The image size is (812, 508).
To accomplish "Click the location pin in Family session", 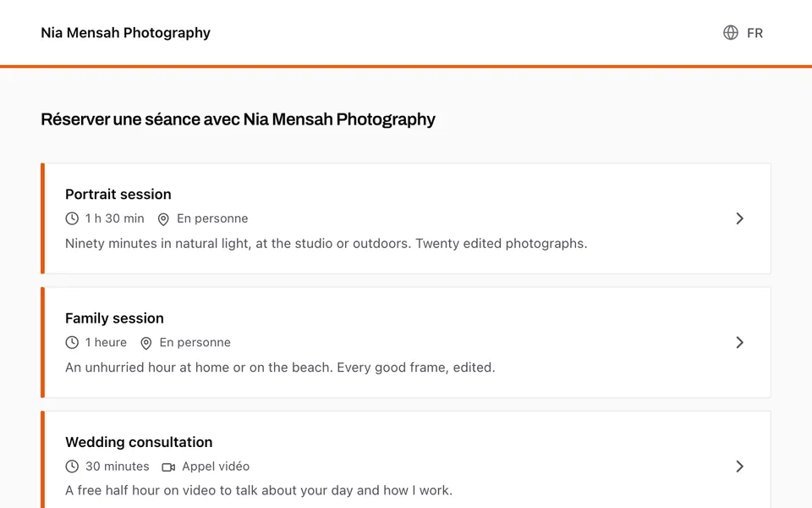I will pos(146,343).
